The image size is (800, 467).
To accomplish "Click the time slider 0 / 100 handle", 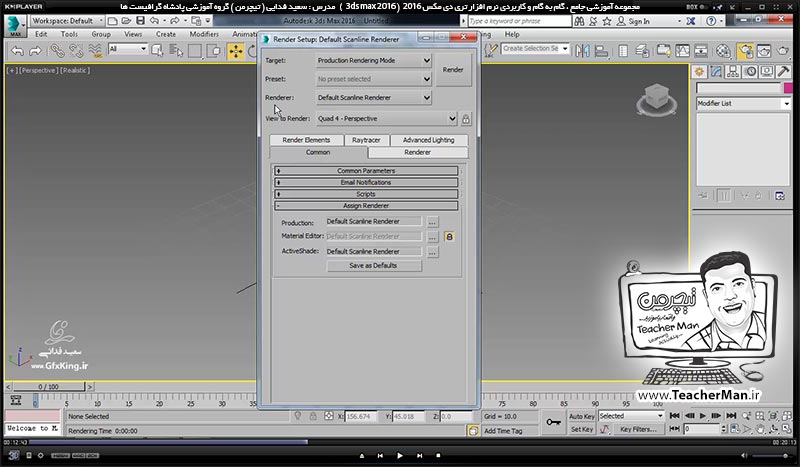I will [x=49, y=387].
